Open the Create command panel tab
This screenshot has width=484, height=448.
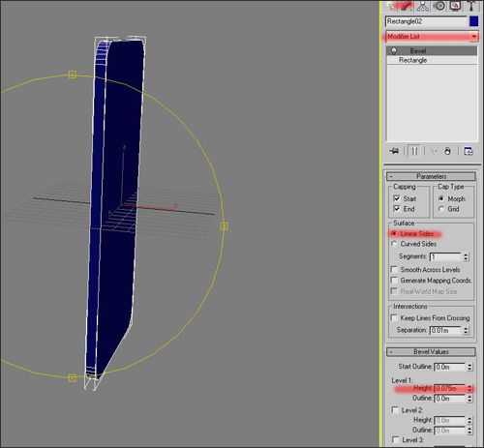[392, 6]
